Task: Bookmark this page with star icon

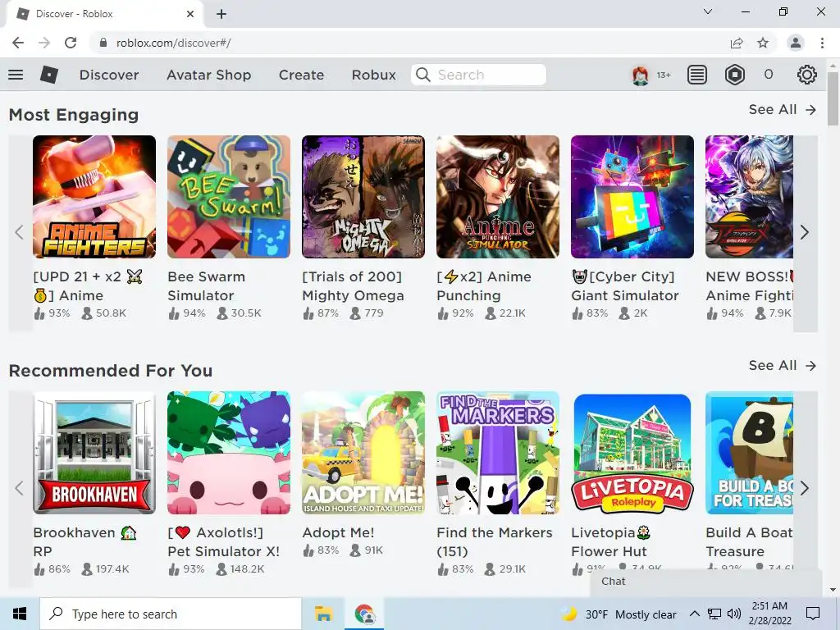Action: point(763,43)
